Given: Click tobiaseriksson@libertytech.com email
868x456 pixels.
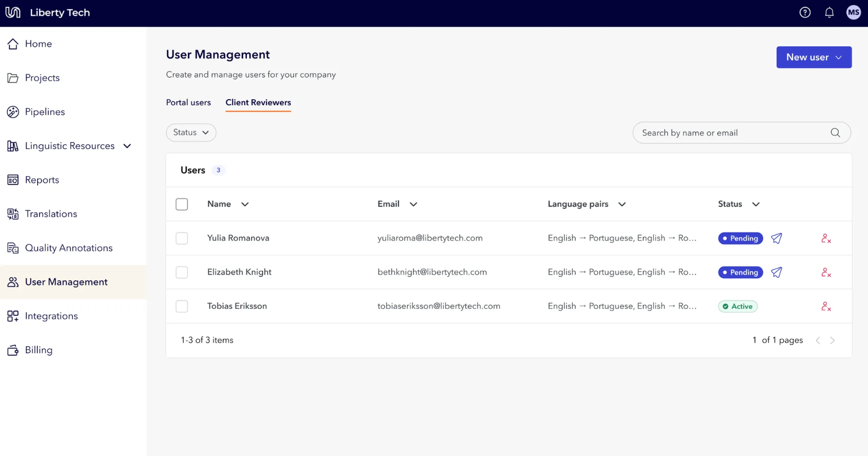Looking at the screenshot, I should [439, 306].
